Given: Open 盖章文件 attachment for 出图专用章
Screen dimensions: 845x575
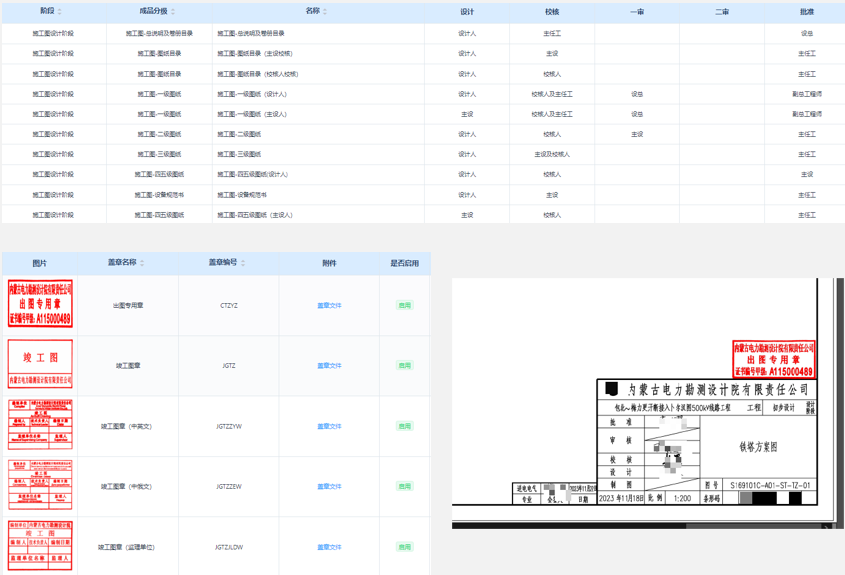Looking at the screenshot, I should 329,305.
